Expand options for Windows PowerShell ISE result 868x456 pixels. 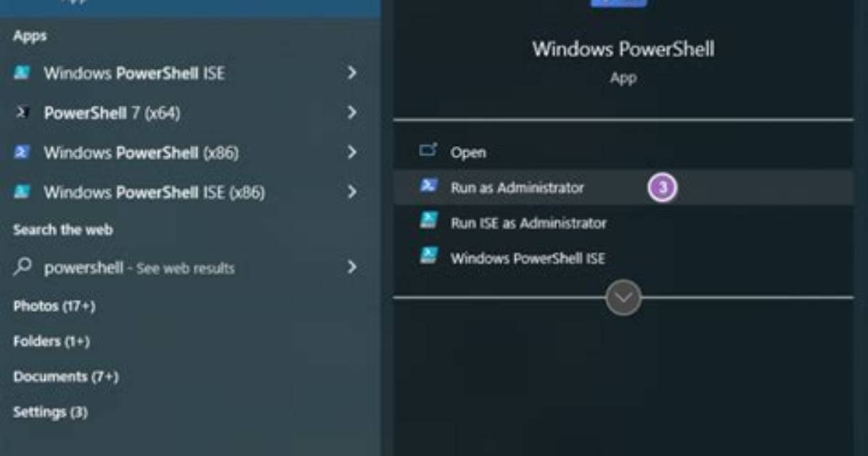pyautogui.click(x=352, y=73)
